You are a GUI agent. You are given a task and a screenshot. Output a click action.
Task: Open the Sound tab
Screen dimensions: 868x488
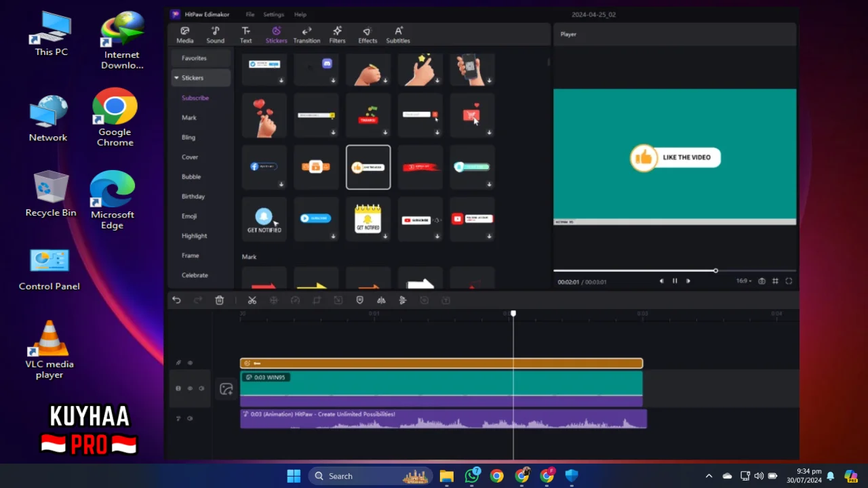click(215, 35)
